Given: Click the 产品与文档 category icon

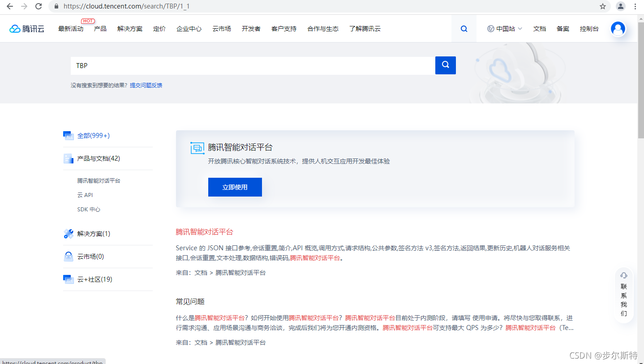Looking at the screenshot, I should point(68,158).
